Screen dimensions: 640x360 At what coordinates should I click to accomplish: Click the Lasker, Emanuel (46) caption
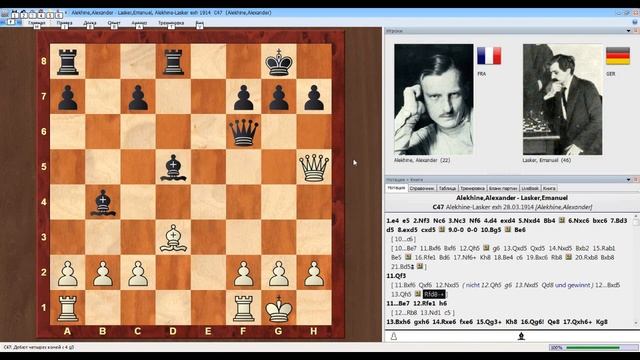547,160
